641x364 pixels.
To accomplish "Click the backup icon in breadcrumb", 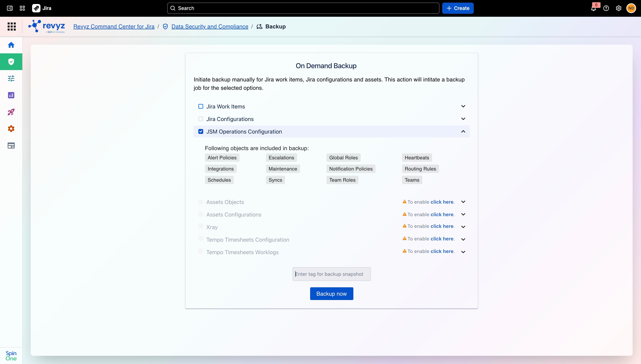I will click(259, 26).
